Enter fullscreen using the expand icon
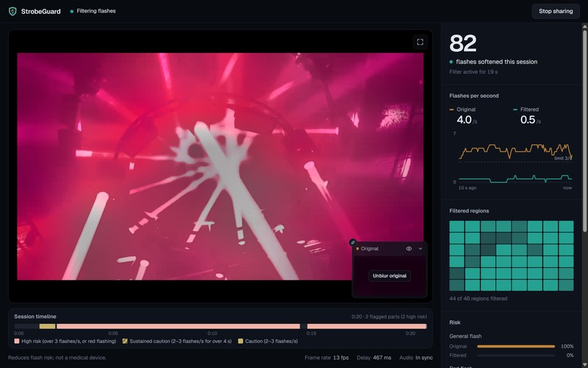588x368 pixels. point(420,42)
